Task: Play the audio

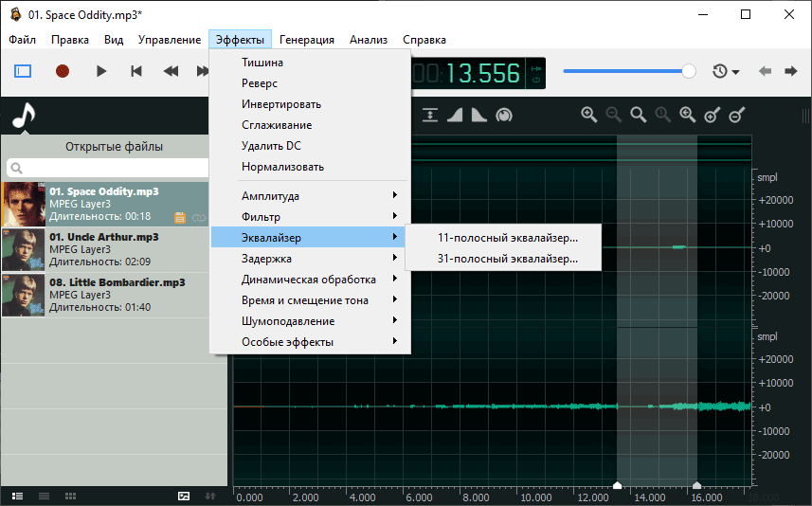Action: 101,71
